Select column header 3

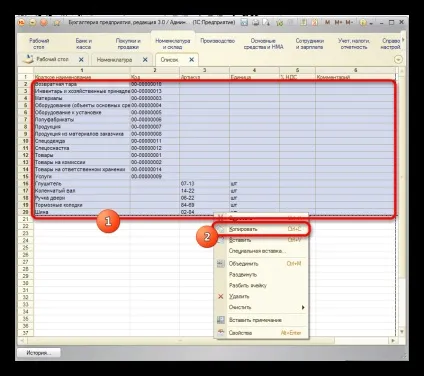tap(204, 70)
